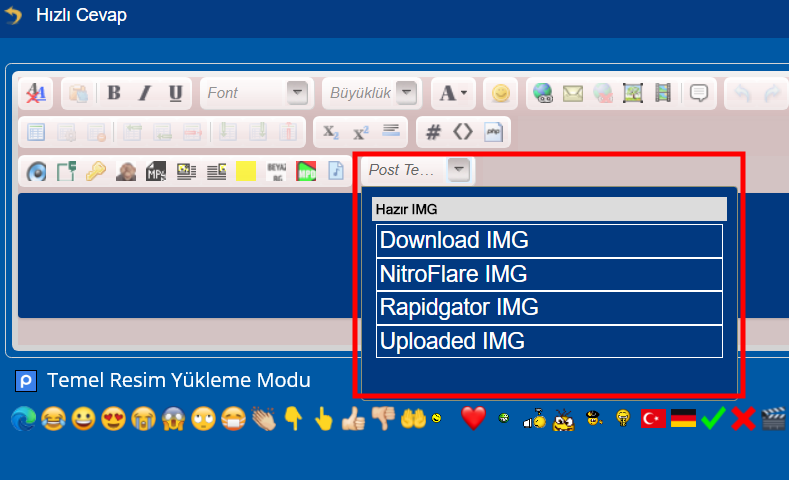Open the smiley insert menu

coord(501,93)
